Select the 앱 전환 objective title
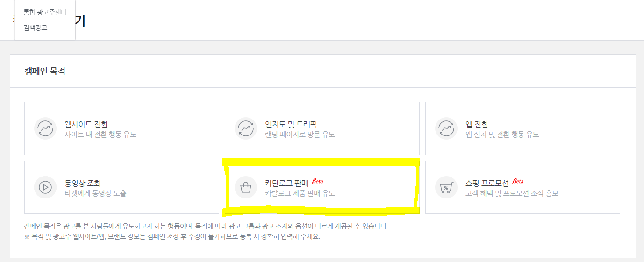644x262 pixels. coord(477,125)
